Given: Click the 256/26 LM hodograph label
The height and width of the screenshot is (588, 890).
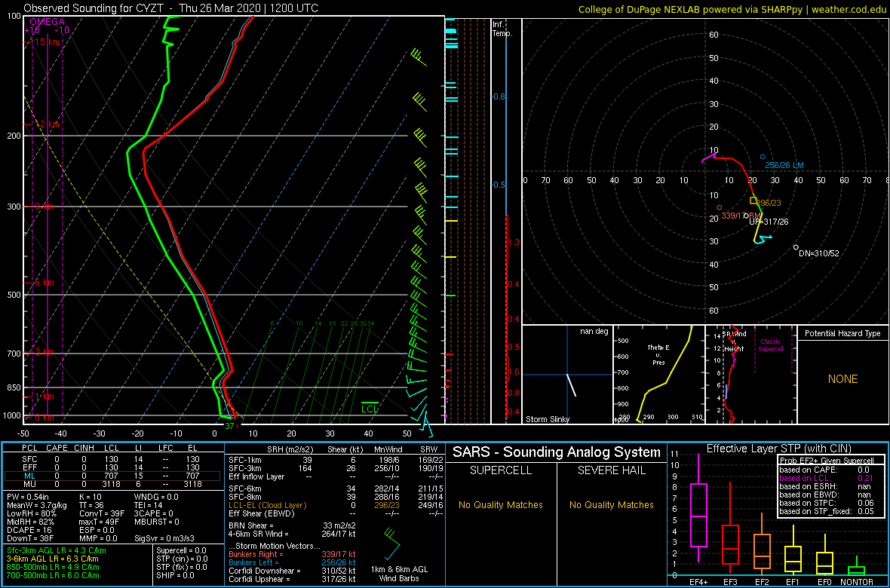Looking at the screenshot, I should tap(784, 165).
